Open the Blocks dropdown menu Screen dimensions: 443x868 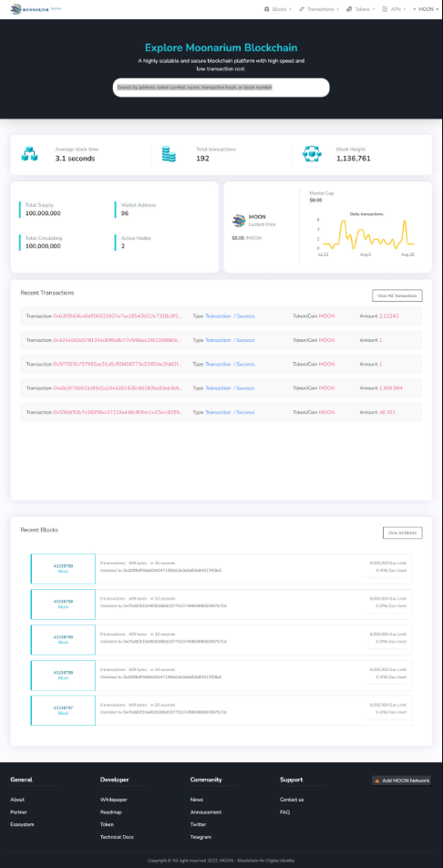(x=277, y=9)
